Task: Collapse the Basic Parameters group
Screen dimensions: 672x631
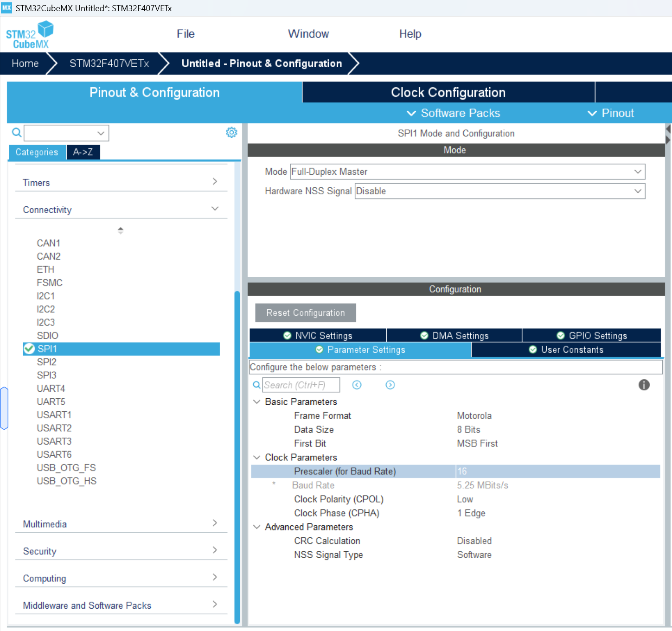Action: click(x=256, y=402)
